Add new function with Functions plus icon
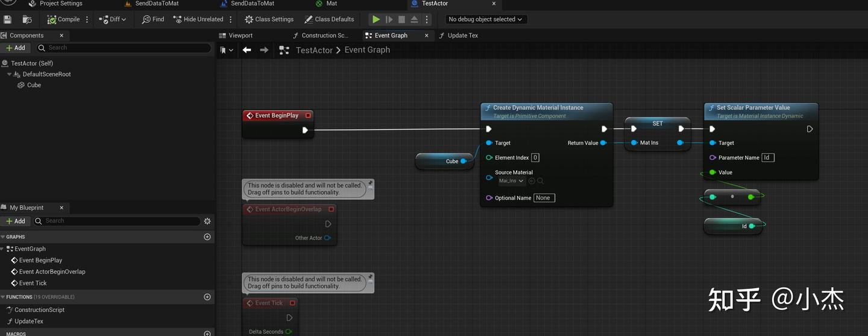The image size is (868, 336). coord(207,297)
